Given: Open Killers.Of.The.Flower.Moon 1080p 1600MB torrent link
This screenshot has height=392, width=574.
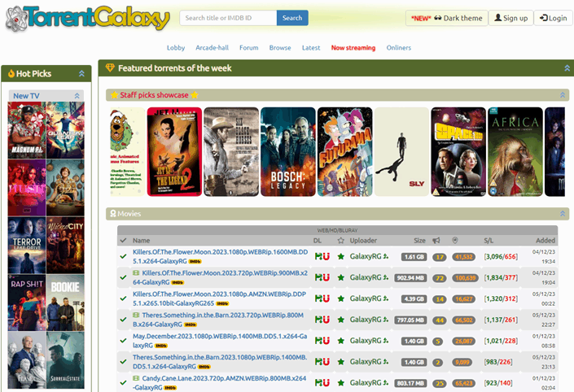Looking at the screenshot, I should click(220, 256).
